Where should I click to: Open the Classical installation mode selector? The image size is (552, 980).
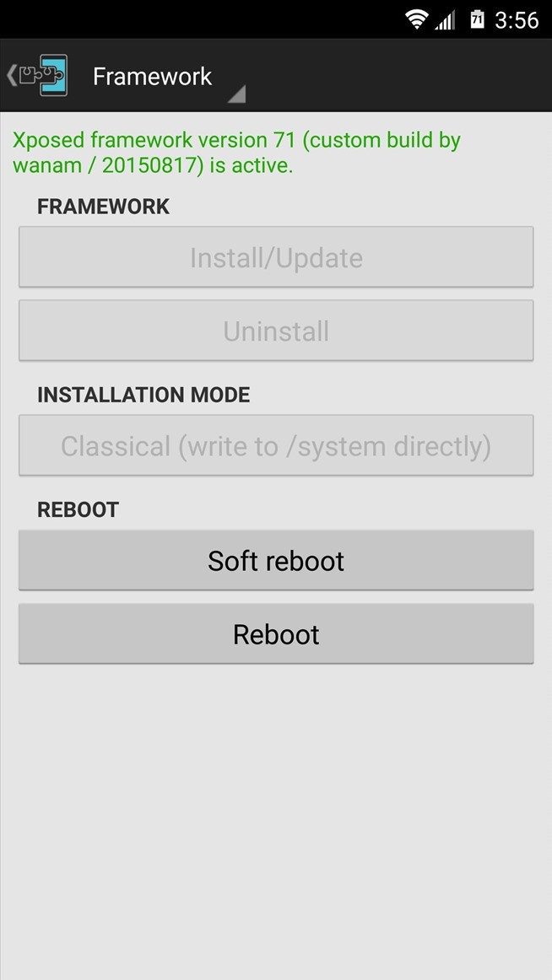click(x=276, y=445)
